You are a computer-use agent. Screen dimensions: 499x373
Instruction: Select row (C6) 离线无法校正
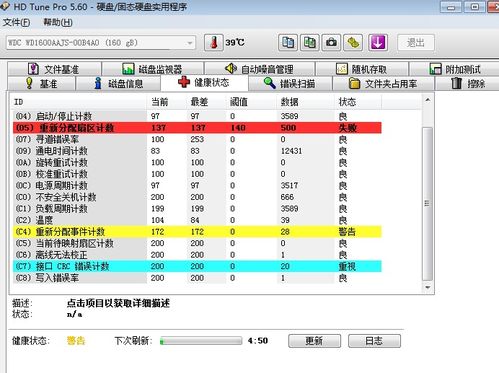pos(197,255)
